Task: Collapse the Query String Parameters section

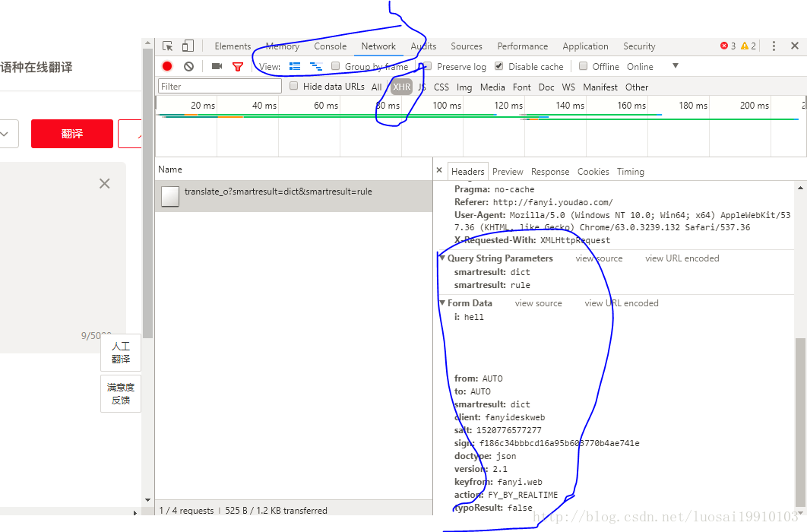Action: pyautogui.click(x=442, y=258)
